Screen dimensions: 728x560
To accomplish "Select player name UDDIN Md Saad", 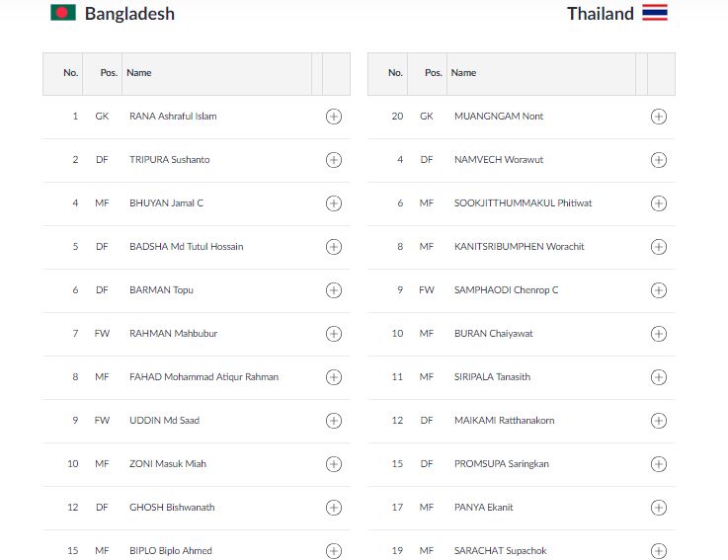I will (164, 421).
